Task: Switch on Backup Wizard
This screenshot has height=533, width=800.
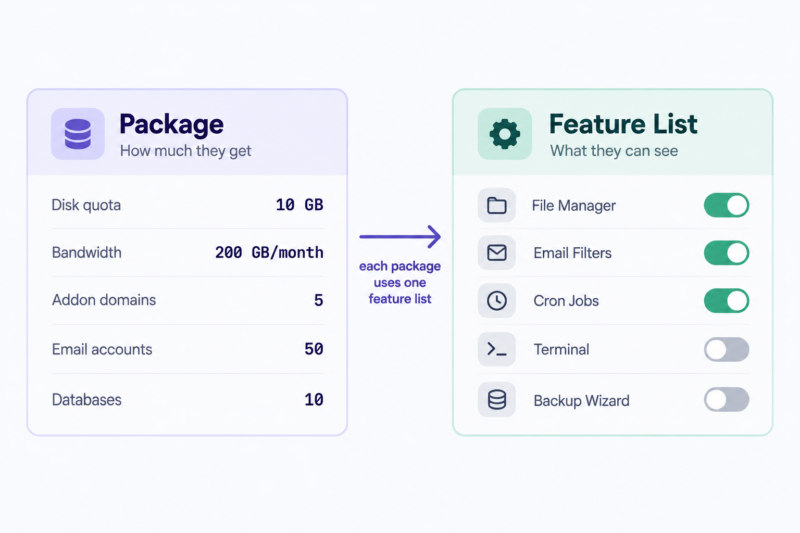Action: [x=727, y=400]
